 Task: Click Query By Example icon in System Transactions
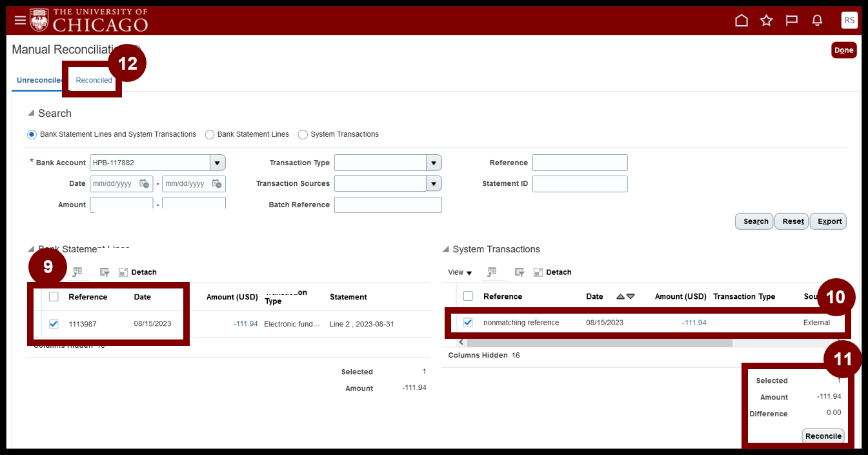(519, 272)
